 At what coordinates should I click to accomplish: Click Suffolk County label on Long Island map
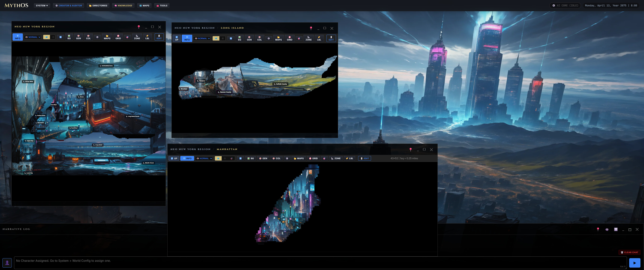280,84
